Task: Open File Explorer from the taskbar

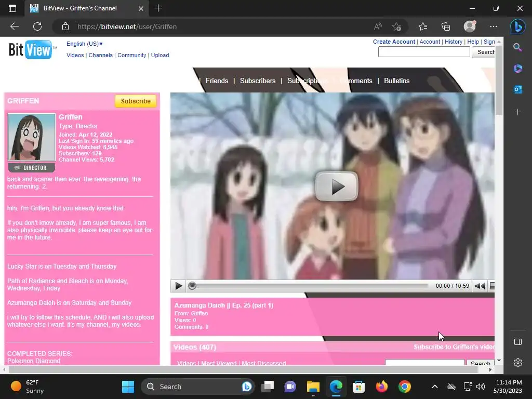Action: click(313, 387)
